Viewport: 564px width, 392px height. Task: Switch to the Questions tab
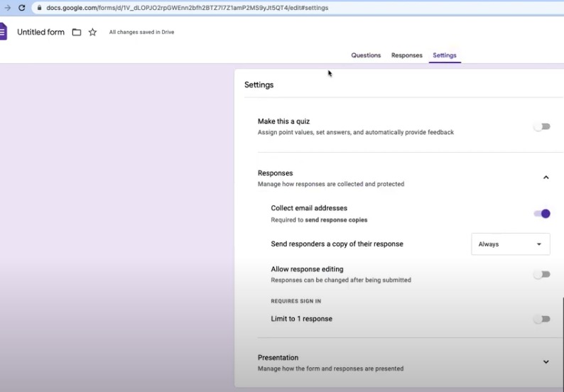pos(366,55)
